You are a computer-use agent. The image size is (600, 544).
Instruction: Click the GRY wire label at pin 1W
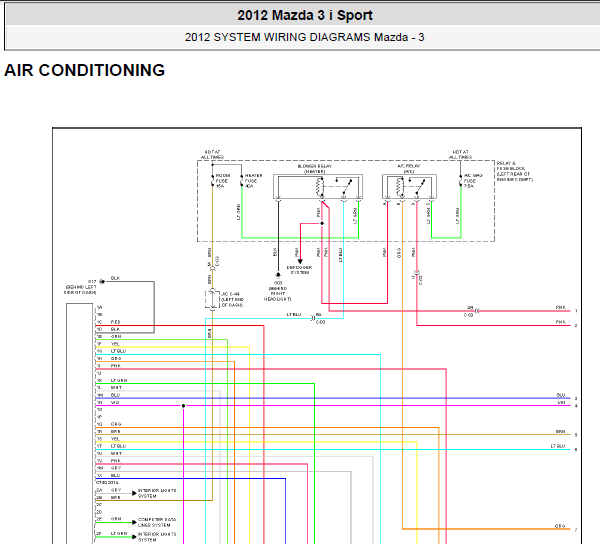116,468
